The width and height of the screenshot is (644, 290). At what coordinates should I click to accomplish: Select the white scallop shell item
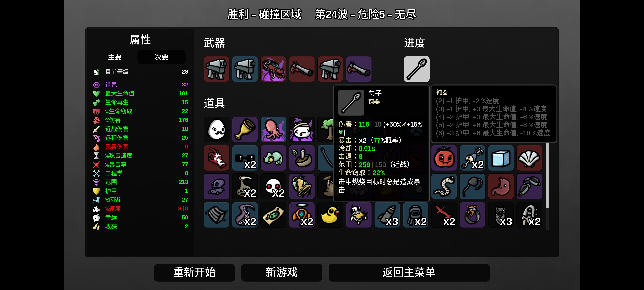tap(529, 158)
